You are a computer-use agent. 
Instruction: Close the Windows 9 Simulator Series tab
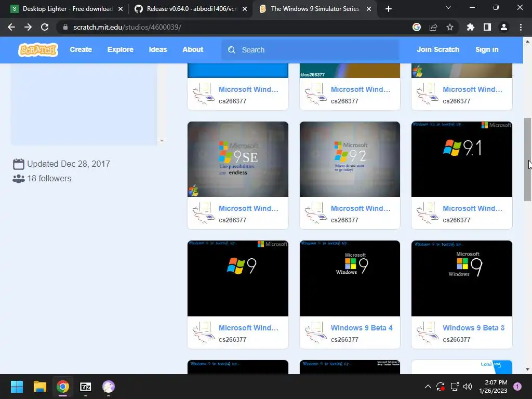click(x=369, y=9)
